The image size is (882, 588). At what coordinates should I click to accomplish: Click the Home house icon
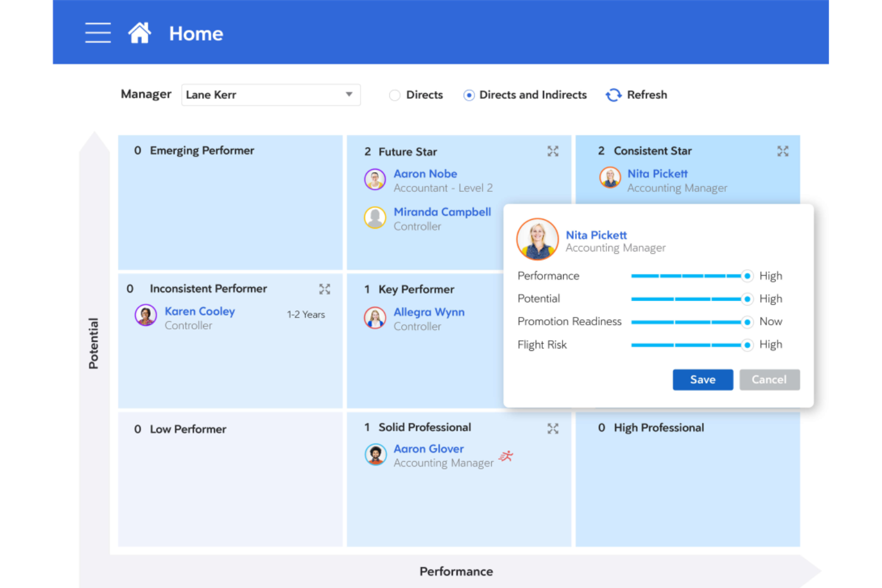point(139,33)
